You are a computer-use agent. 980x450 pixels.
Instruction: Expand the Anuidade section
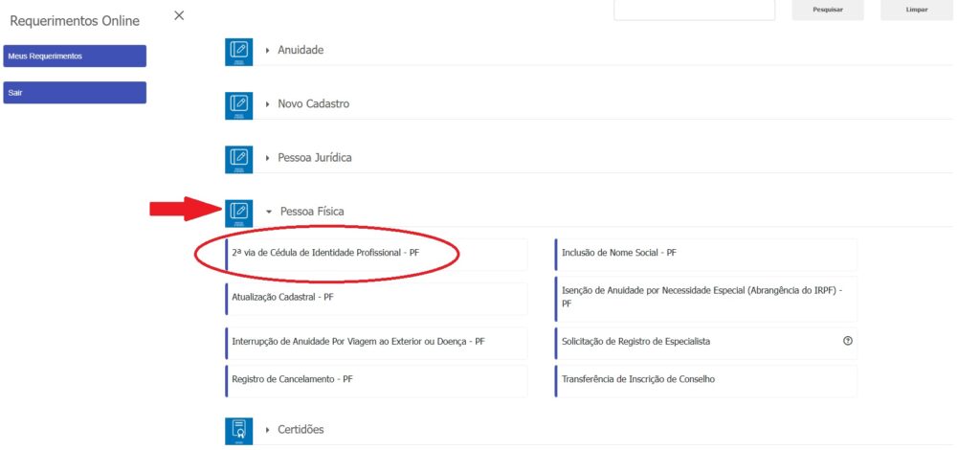[300, 50]
